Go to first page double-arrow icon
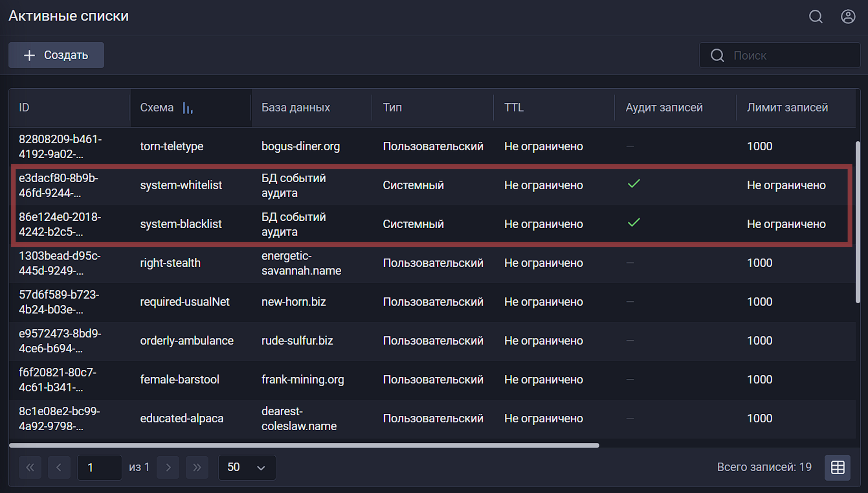Viewport: 868px width, 493px height. [30, 467]
